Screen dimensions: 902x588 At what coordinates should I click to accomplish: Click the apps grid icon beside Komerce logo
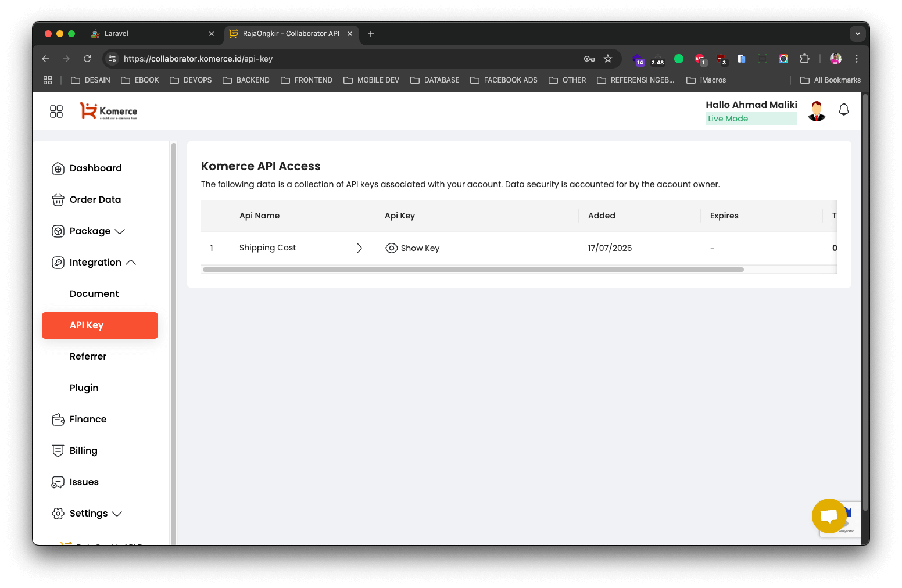(56, 112)
